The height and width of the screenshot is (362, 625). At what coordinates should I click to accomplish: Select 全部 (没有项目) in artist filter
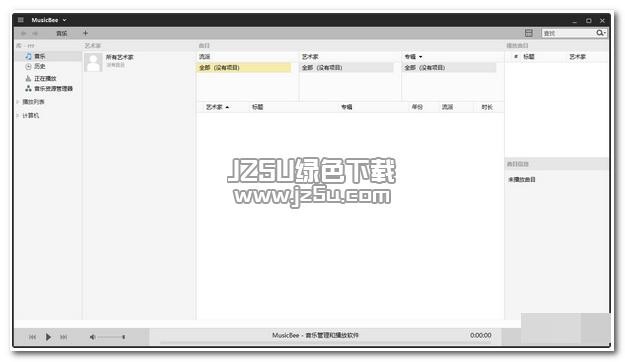coord(346,68)
